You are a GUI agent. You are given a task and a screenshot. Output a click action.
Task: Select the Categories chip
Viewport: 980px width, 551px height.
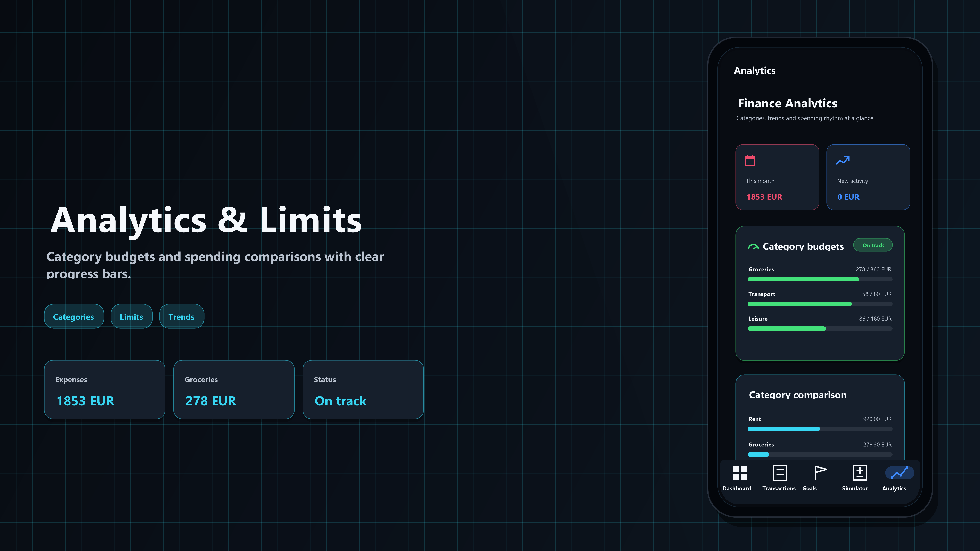[74, 316]
